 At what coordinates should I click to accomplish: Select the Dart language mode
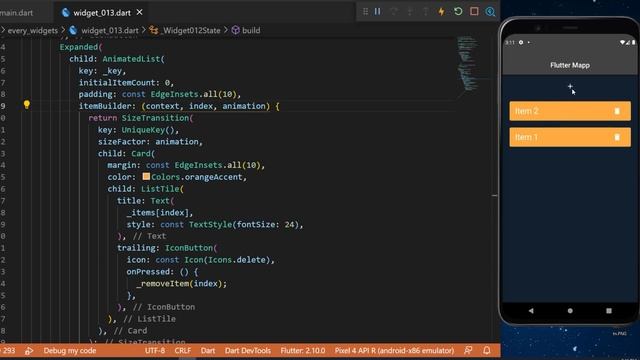[x=208, y=351]
